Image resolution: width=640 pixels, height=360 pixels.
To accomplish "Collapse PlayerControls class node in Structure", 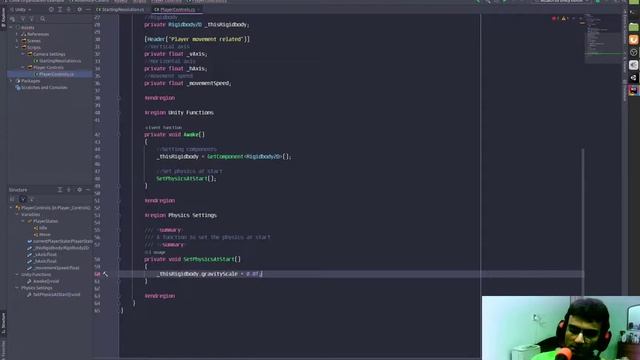I will tap(11, 208).
